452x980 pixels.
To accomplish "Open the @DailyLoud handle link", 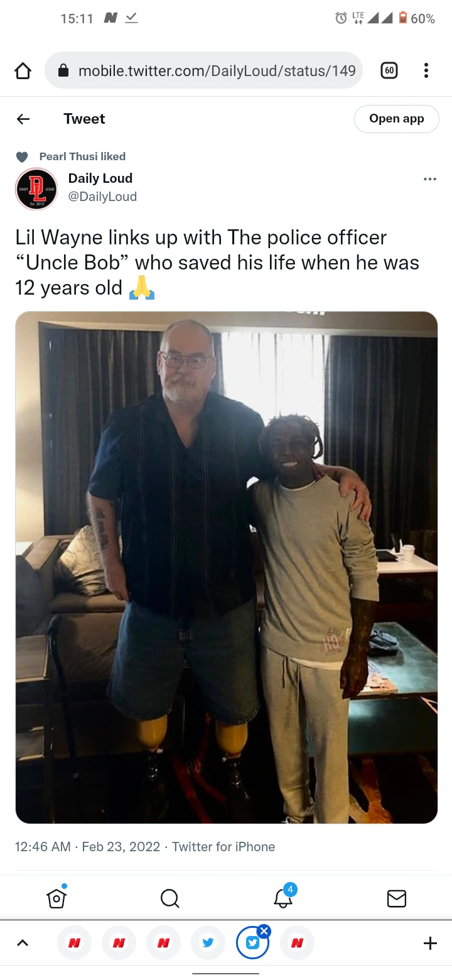I will click(x=102, y=197).
